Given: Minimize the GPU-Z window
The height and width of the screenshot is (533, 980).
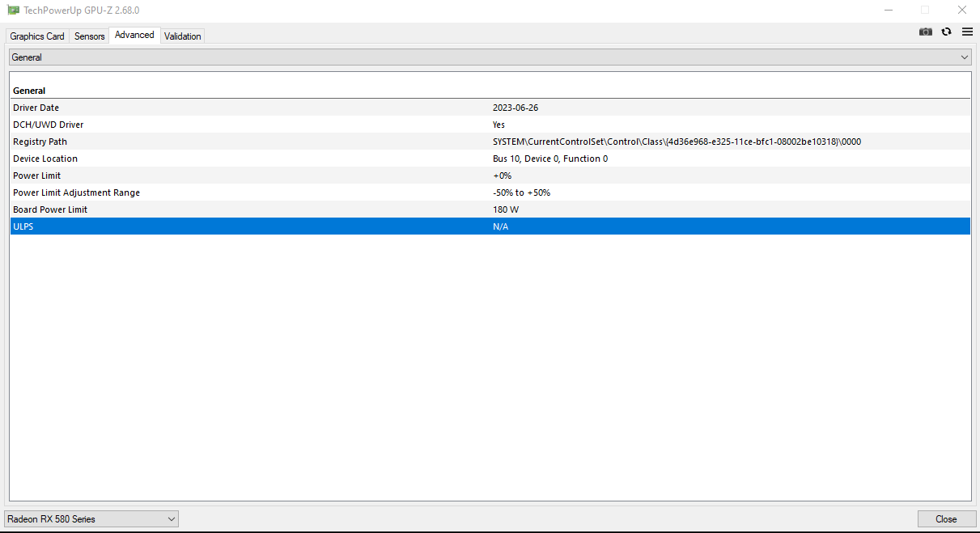Looking at the screenshot, I should [x=888, y=10].
